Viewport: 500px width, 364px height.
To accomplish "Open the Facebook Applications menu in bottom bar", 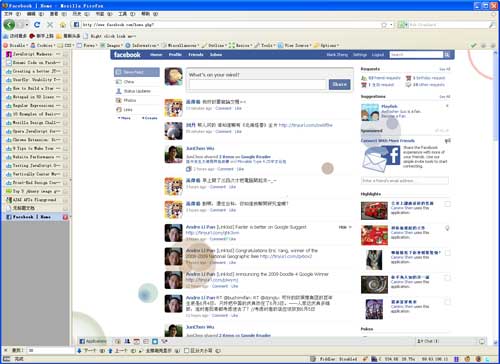I will tap(93, 341).
